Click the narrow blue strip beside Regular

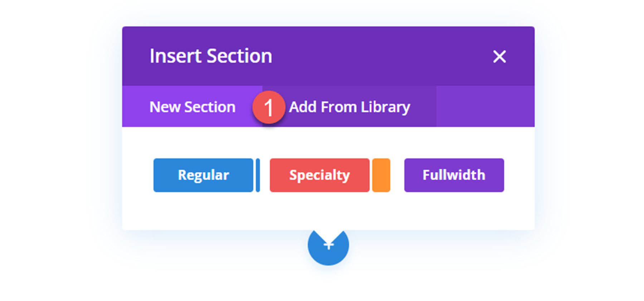258,175
